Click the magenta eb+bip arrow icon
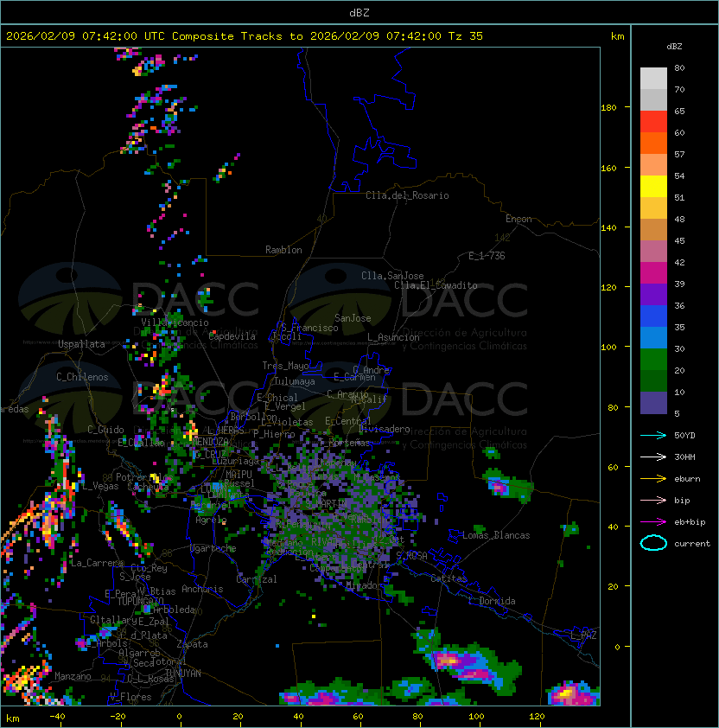The height and width of the screenshot is (728, 719). (653, 521)
